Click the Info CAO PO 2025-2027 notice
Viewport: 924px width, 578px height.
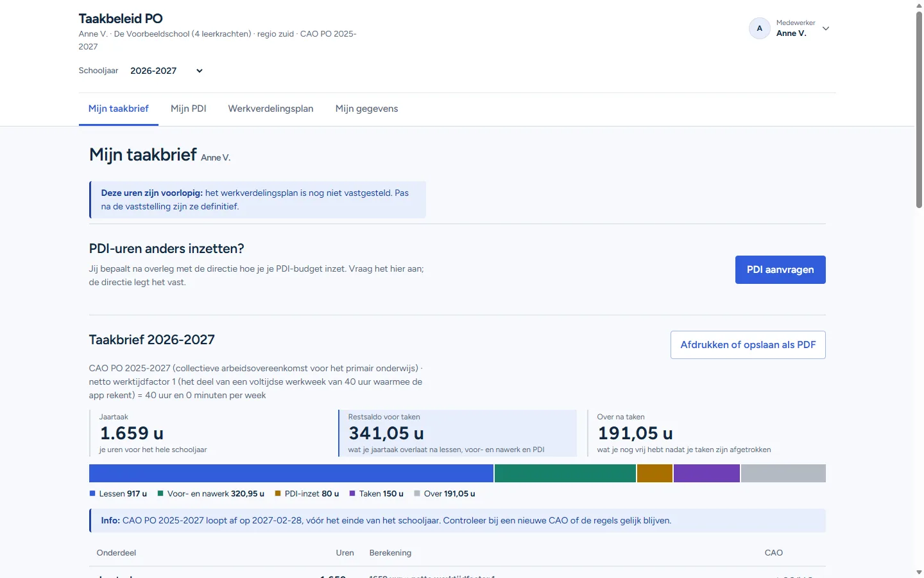[458, 521]
